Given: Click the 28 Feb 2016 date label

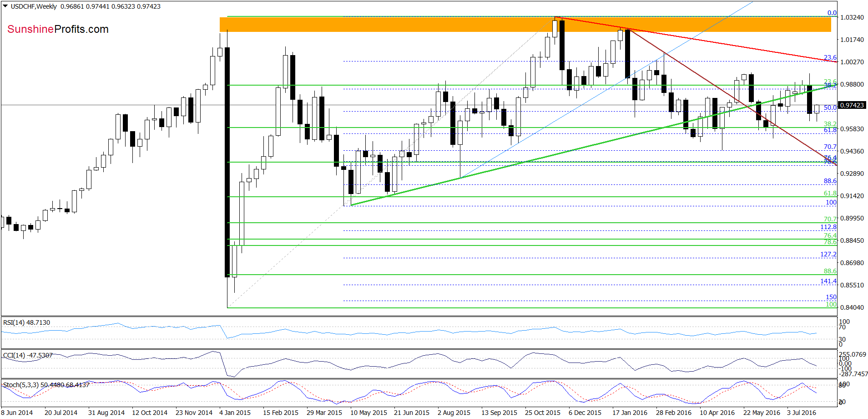Looking at the screenshot, I should click(x=674, y=413).
